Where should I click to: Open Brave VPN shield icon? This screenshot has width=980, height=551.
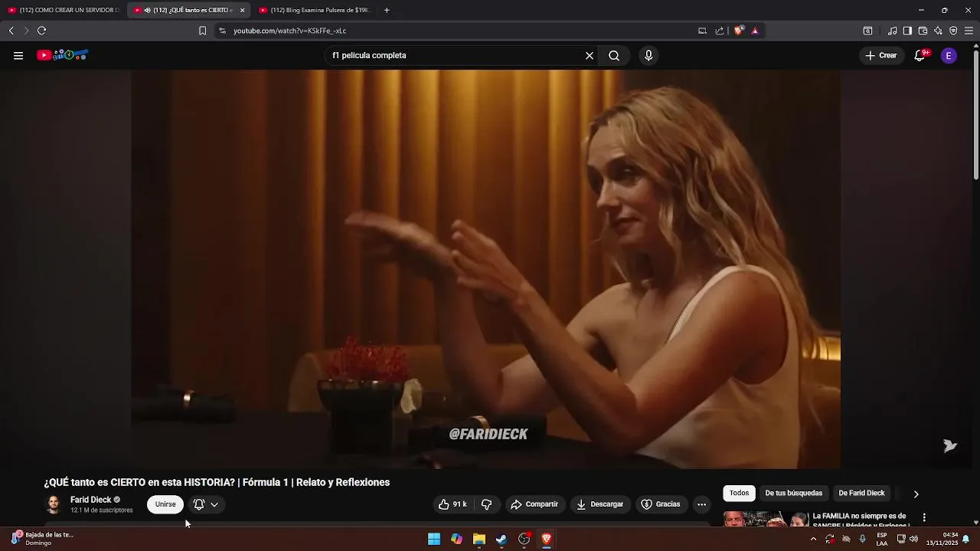[953, 31]
